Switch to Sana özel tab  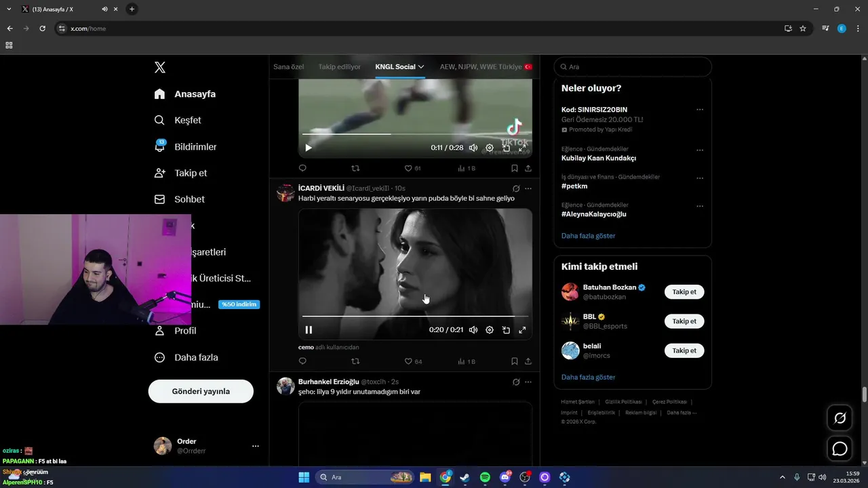(x=289, y=66)
